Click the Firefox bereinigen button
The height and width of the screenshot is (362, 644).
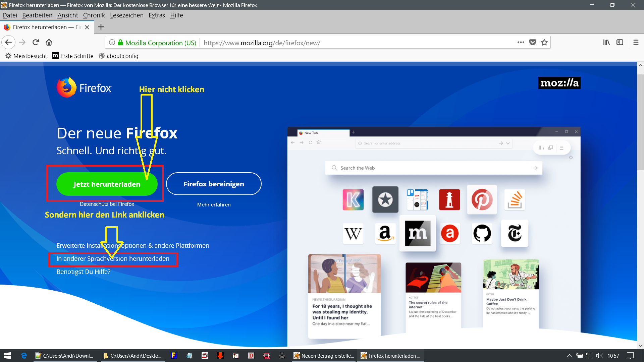tap(214, 184)
